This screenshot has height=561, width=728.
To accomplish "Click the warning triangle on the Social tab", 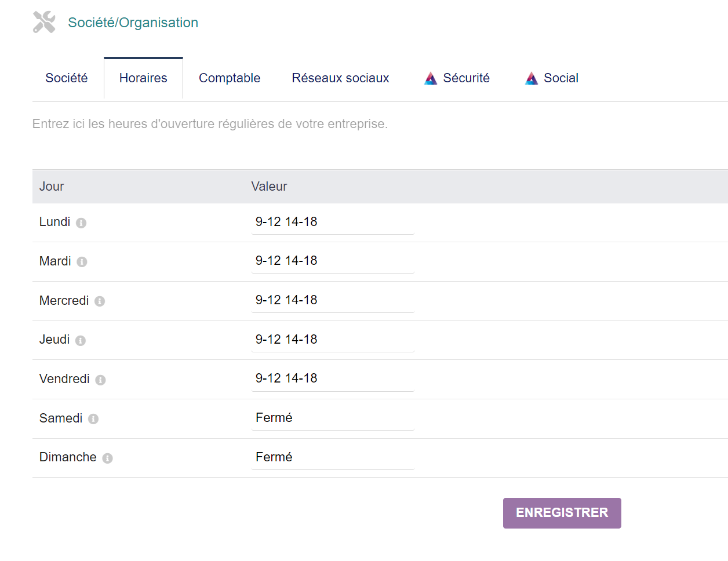I will 531,78.
